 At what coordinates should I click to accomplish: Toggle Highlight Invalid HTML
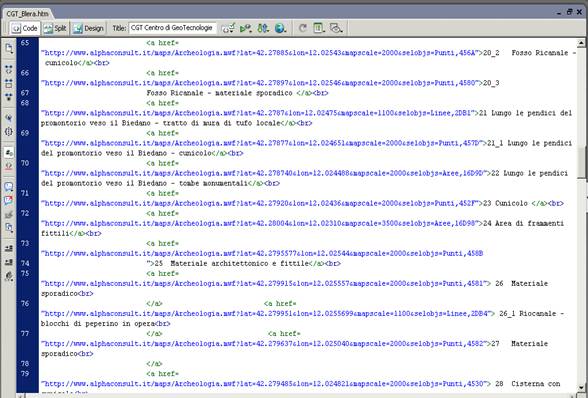[9, 166]
